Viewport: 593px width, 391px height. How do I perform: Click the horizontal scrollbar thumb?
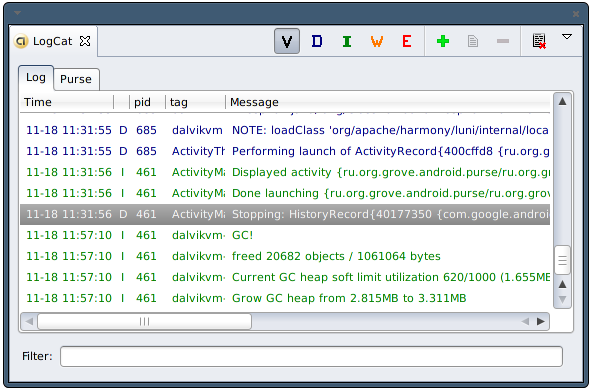tap(144, 321)
